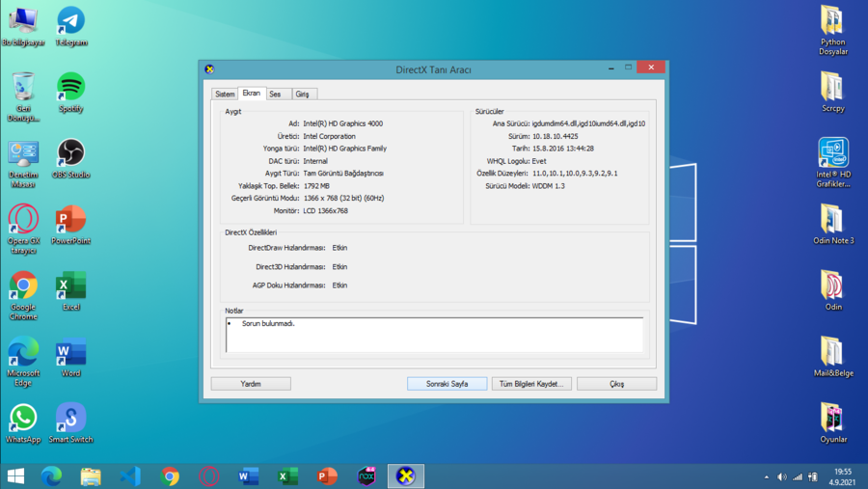Launch OBS Studio from the desktop
Viewport: 868px width, 489px height.
pyautogui.click(x=70, y=153)
